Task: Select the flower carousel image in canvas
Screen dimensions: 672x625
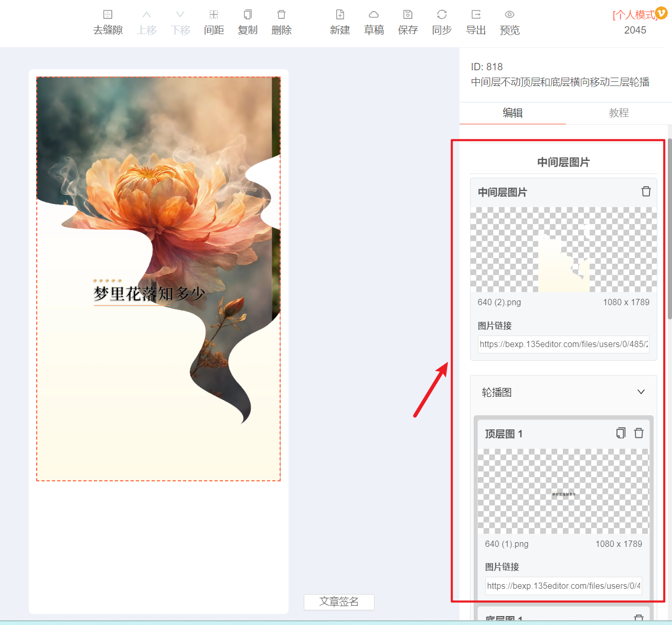Action: [x=158, y=279]
